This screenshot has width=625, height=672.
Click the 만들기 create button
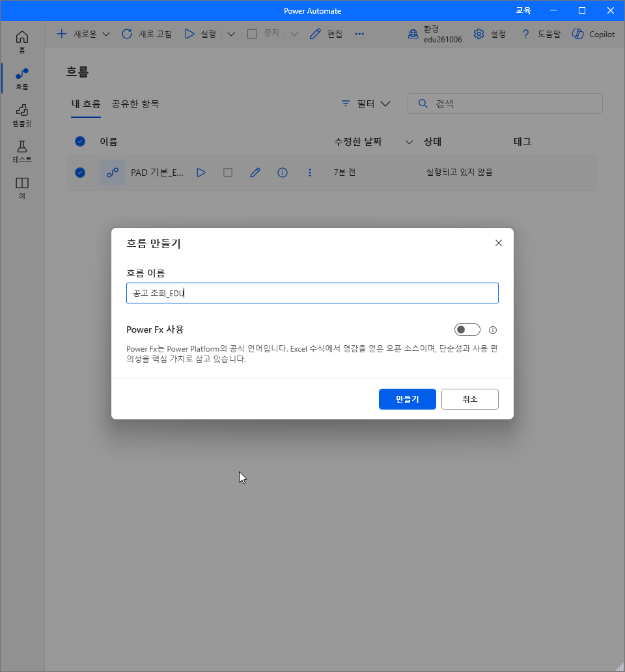point(408,399)
